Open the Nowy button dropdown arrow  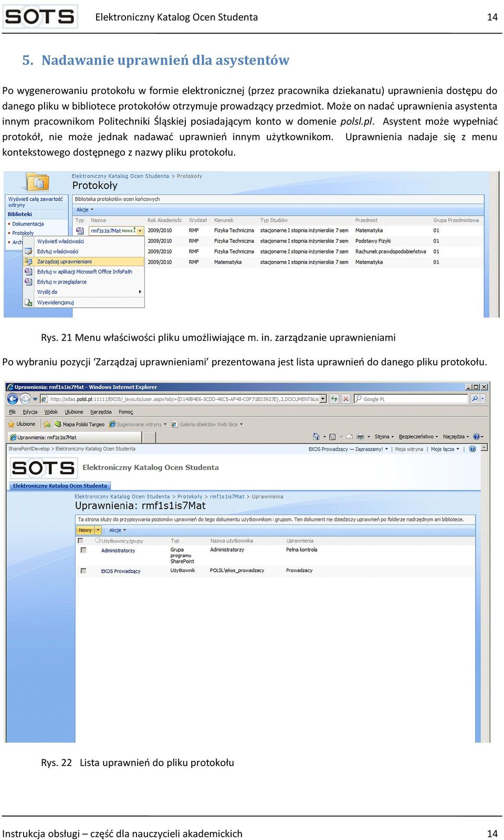click(98, 530)
